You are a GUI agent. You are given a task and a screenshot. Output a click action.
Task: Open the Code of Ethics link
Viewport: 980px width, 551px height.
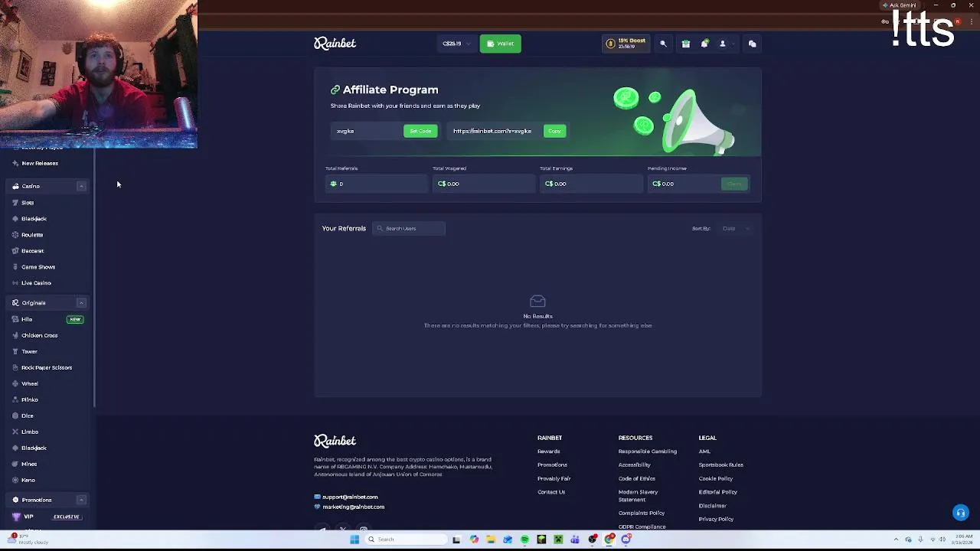pyautogui.click(x=637, y=478)
